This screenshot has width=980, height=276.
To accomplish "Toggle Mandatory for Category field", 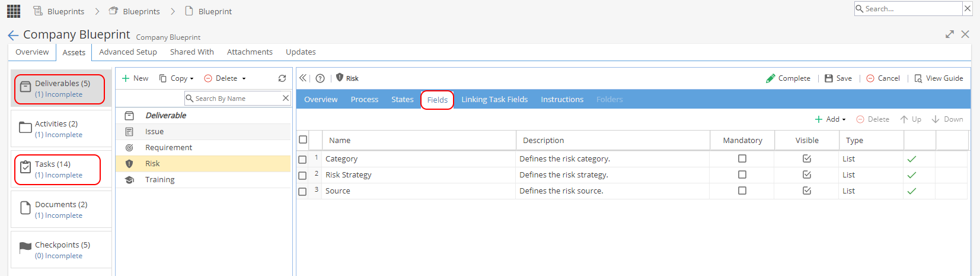I will 742,158.
